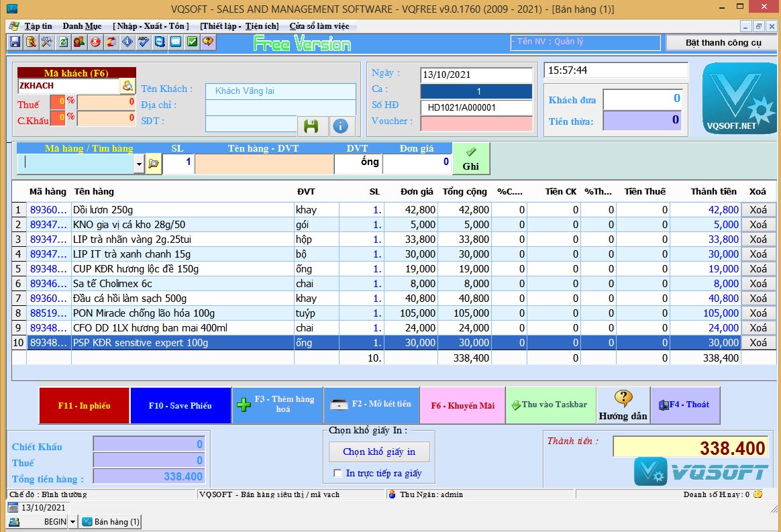The image size is (781, 532).
Task: Open the Danh Mục menu
Action: [82, 26]
